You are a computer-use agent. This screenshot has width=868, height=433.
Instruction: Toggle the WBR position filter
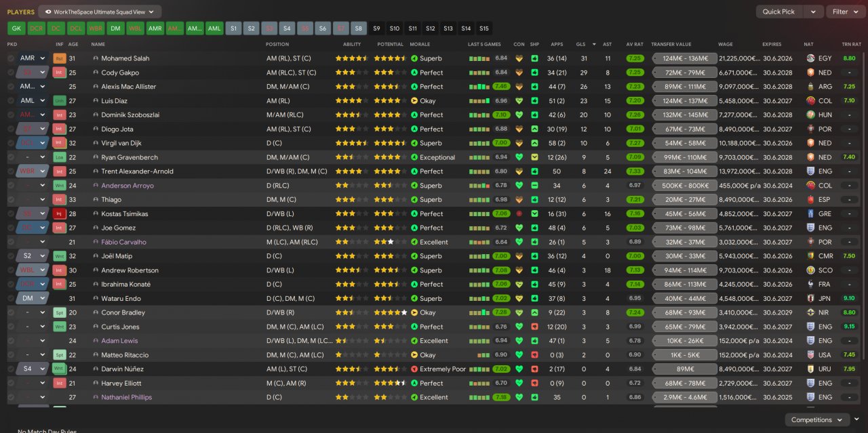(x=96, y=28)
